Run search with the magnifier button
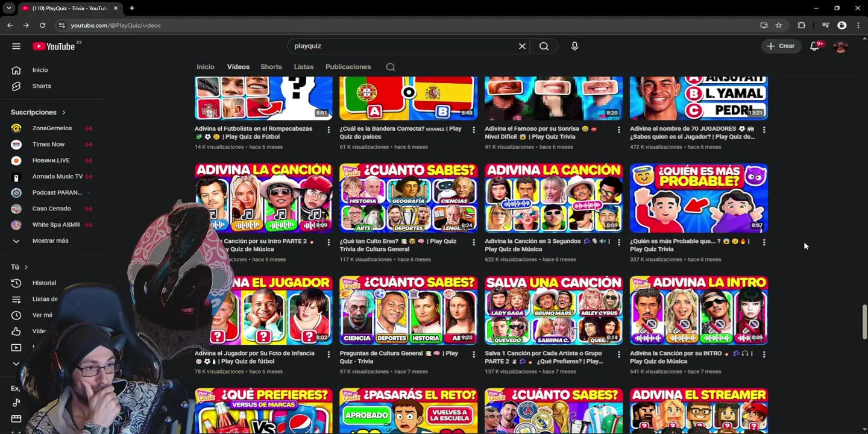The image size is (868, 434). (544, 46)
